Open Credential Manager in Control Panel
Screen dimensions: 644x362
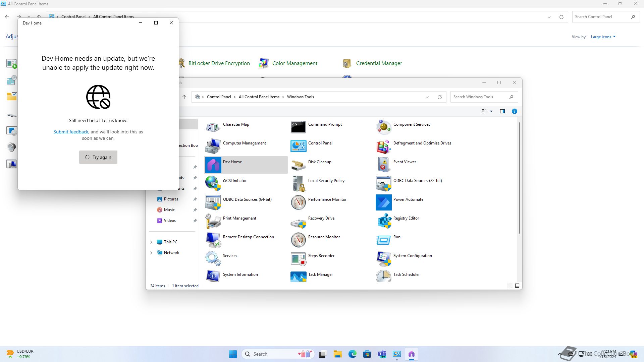[379, 63]
